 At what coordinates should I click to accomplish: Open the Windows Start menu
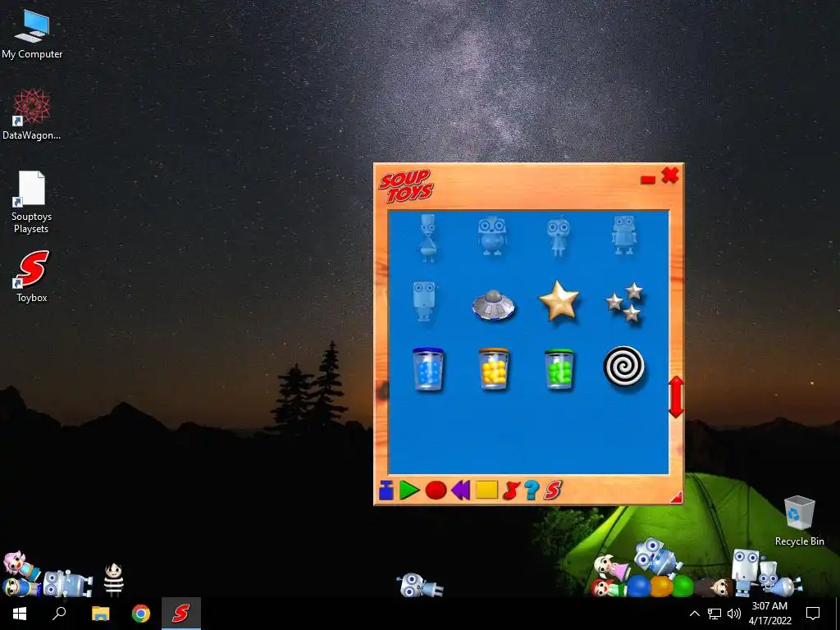tap(20, 614)
